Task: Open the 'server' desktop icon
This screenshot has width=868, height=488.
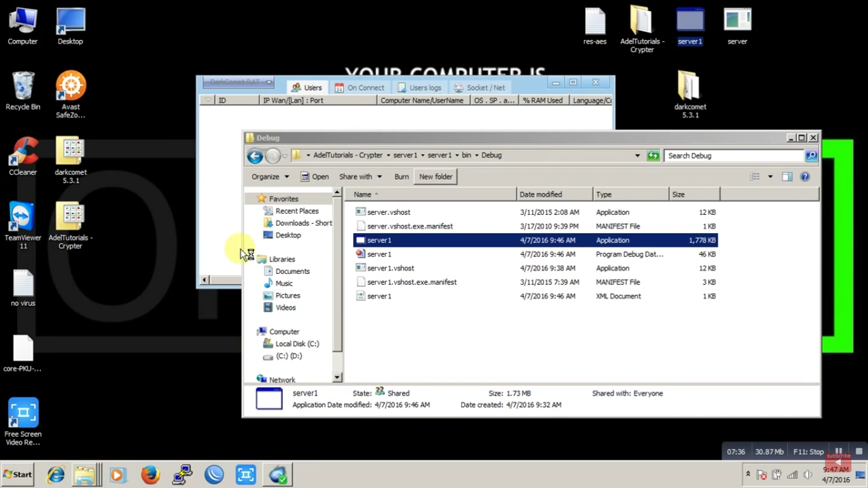Action: [x=737, y=26]
